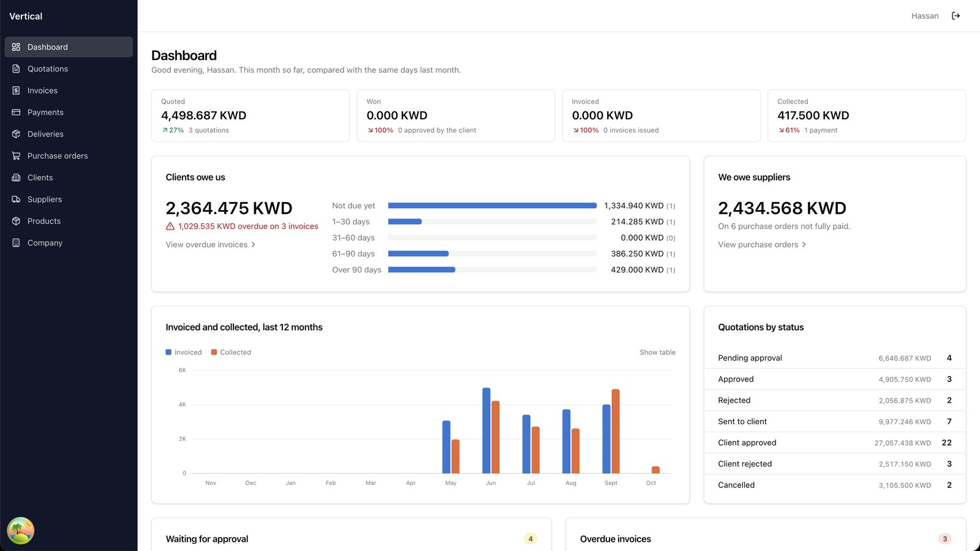This screenshot has height=551, width=980.
Task: Click the 27% up trend indicator
Action: (x=173, y=130)
